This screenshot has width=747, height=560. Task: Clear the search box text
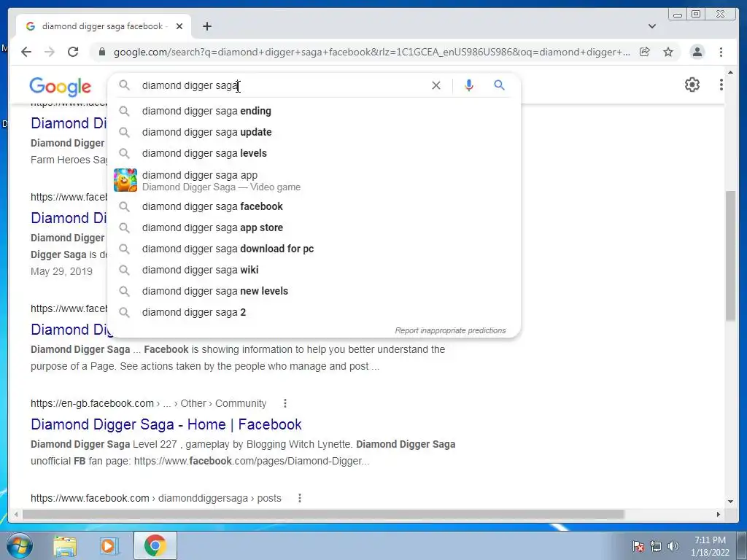[x=436, y=85]
